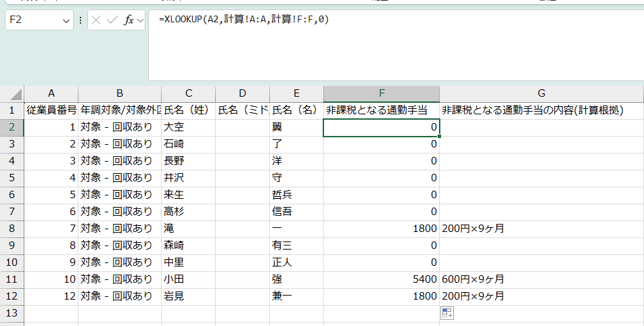Click the cell with 600円×9ヶ月

(x=541, y=279)
